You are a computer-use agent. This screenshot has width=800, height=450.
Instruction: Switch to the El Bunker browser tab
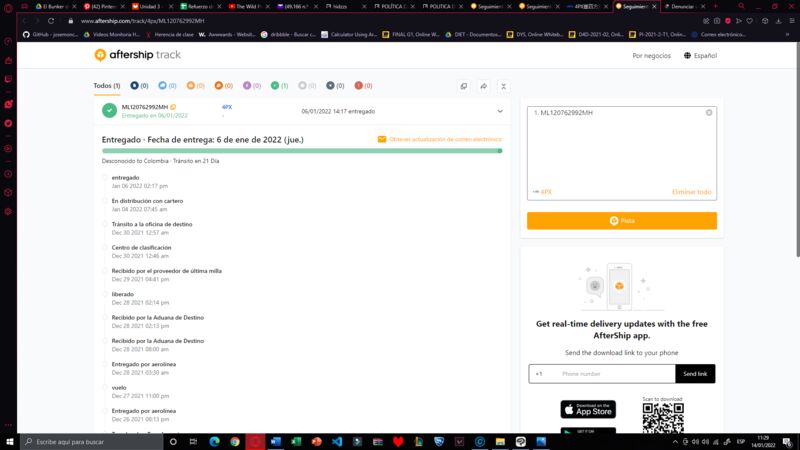click(55, 7)
